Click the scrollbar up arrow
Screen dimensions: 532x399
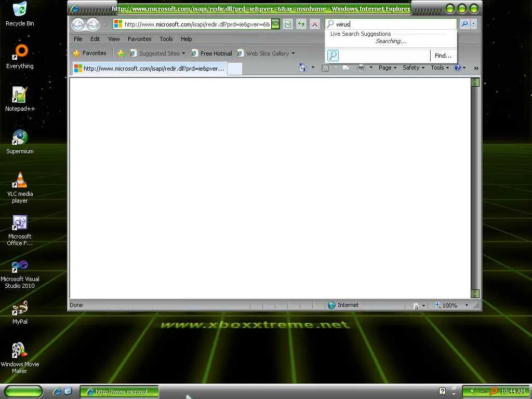[x=475, y=82]
